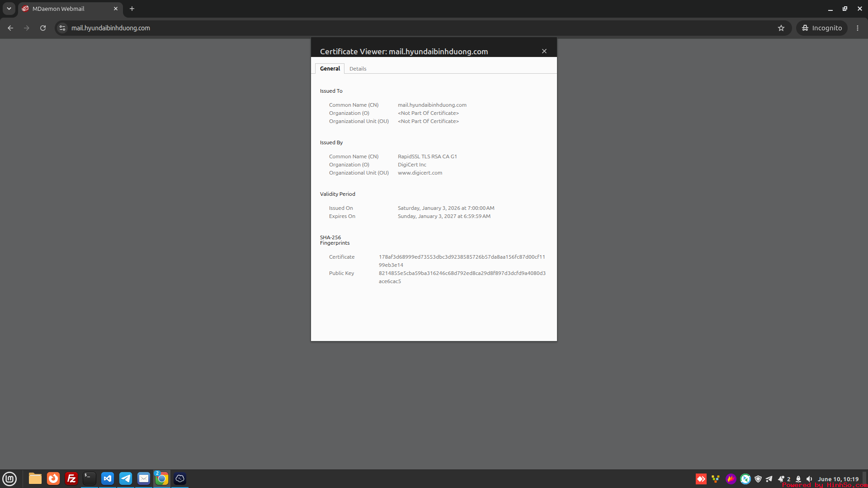This screenshot has width=868, height=488.
Task: Click the www.digicert.com organizational unit value
Action: coord(420,173)
